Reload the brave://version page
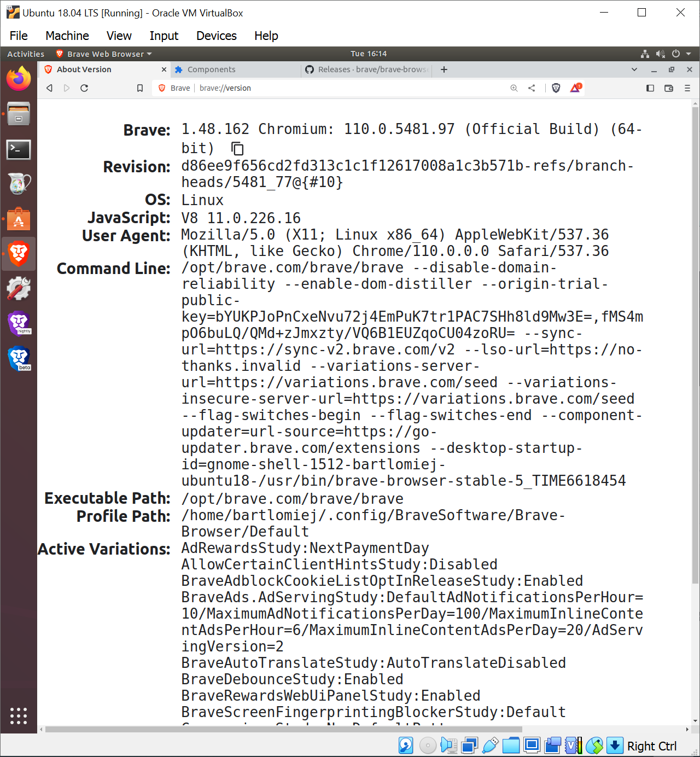The height and width of the screenshot is (757, 700). pyautogui.click(x=84, y=88)
